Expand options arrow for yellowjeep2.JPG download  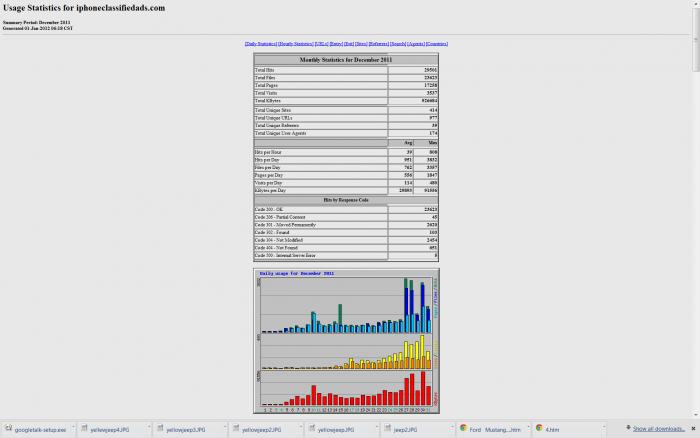(300, 429)
